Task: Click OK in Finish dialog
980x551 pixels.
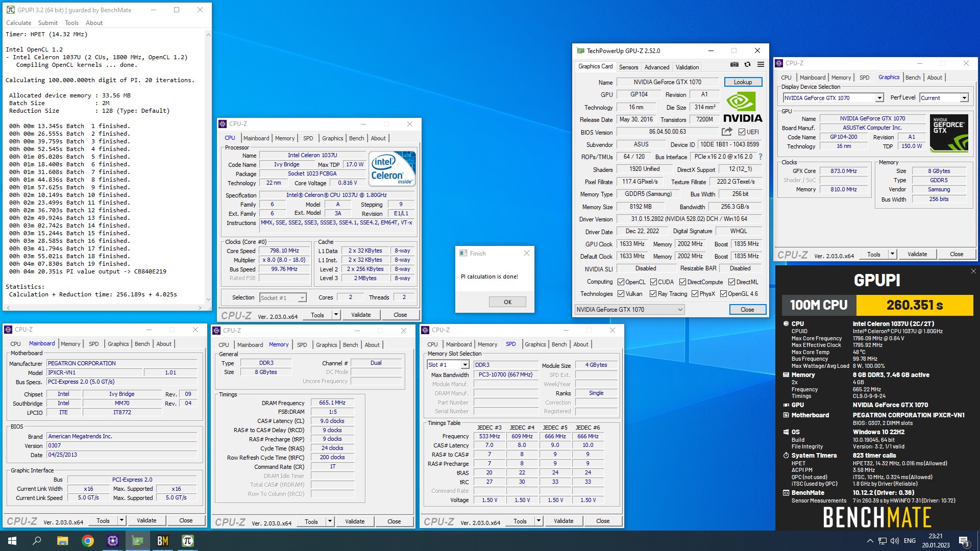Action: [507, 302]
